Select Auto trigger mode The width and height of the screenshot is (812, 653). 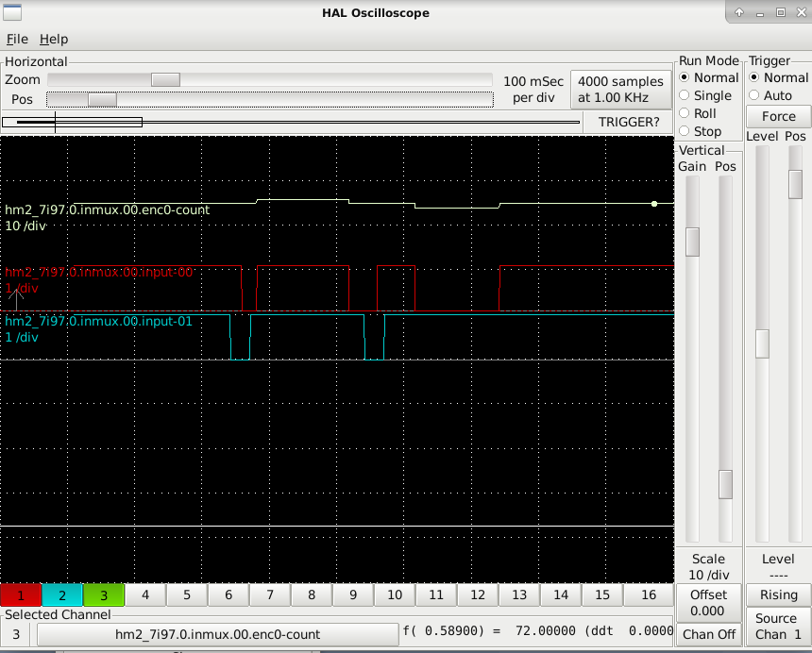(x=770, y=95)
